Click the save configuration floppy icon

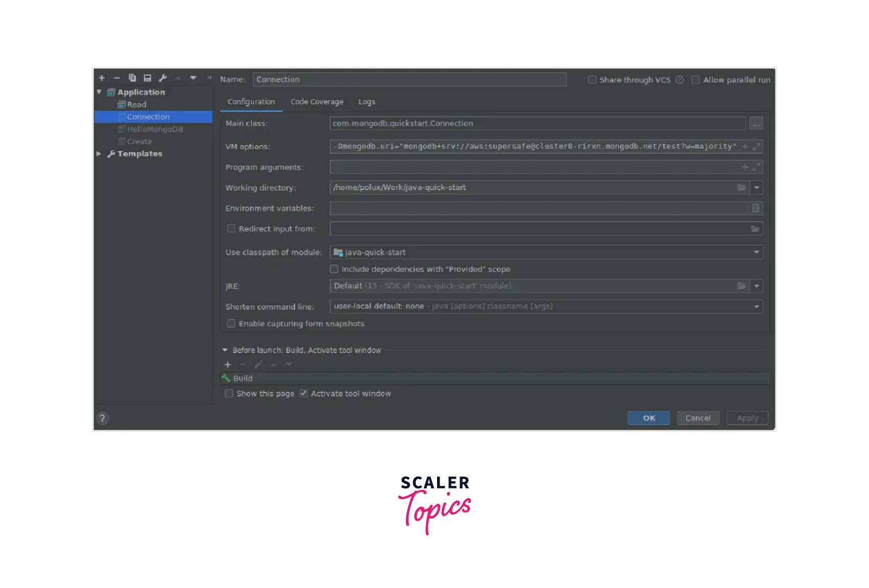[147, 78]
